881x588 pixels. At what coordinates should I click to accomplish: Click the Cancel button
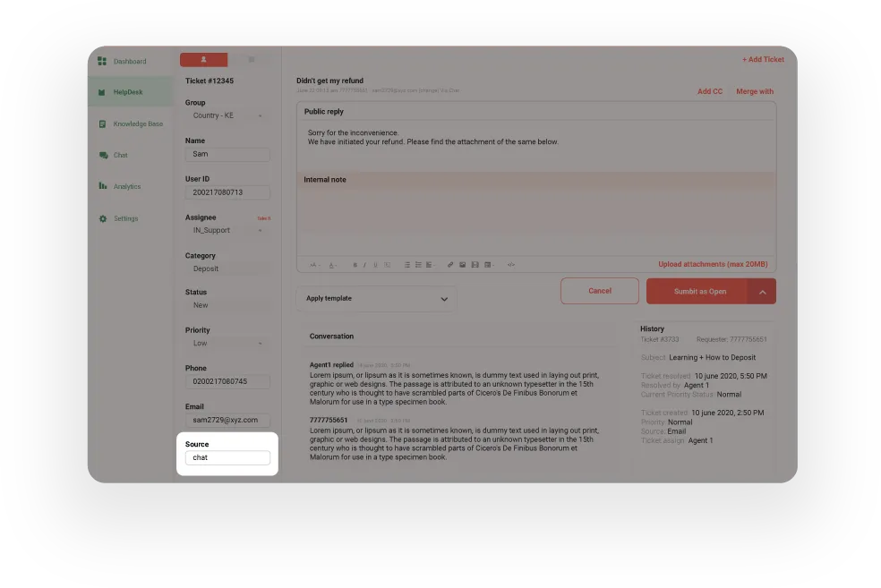(x=599, y=291)
